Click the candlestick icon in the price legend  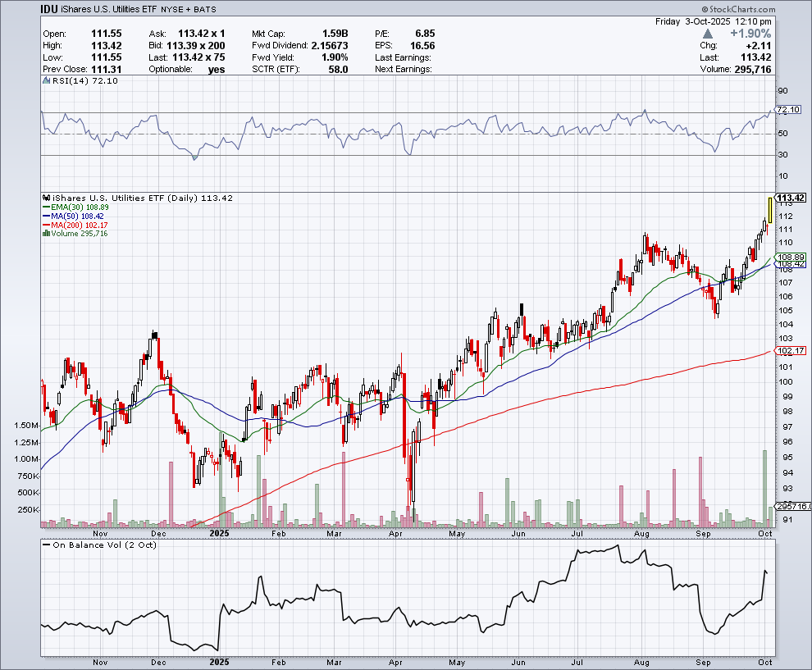[47, 198]
